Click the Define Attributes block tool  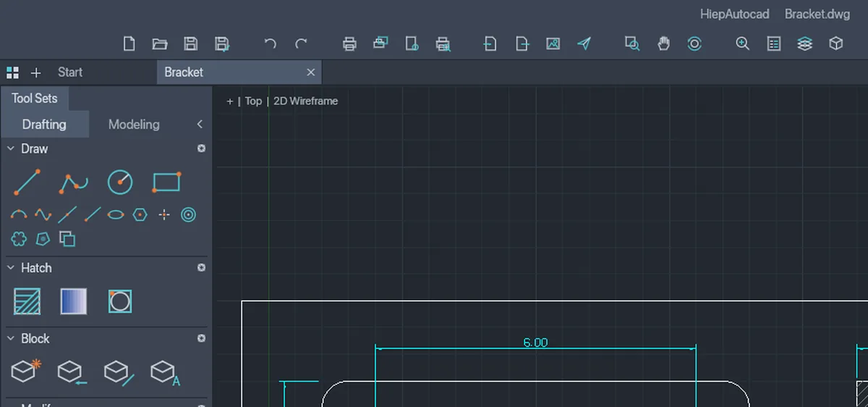click(x=166, y=372)
